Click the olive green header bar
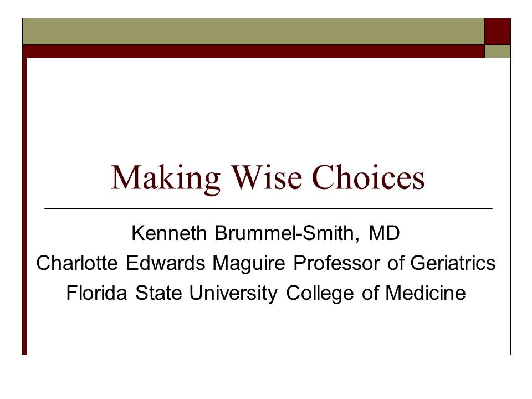 pyautogui.click(x=253, y=31)
